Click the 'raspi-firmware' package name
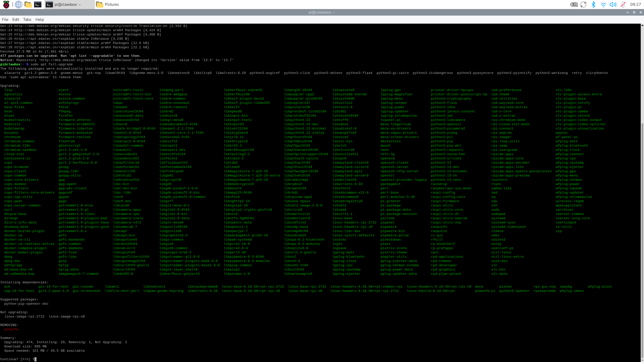This screenshot has height=362, width=644. (445, 201)
